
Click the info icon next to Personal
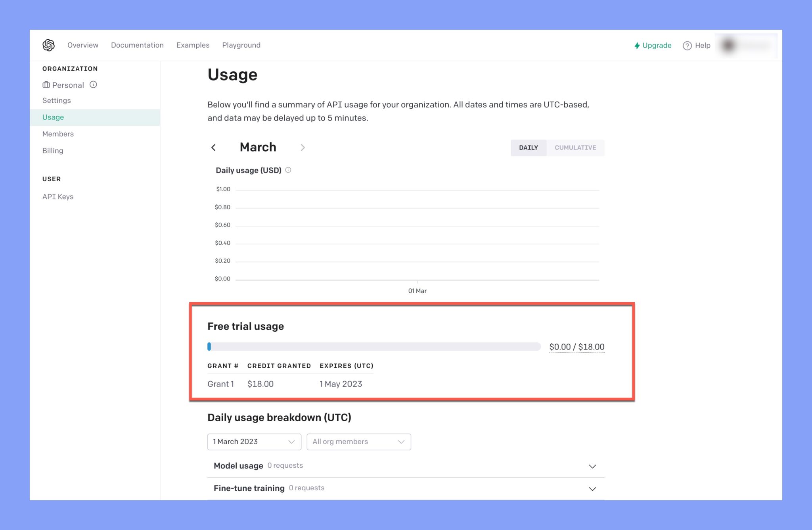[x=94, y=84]
